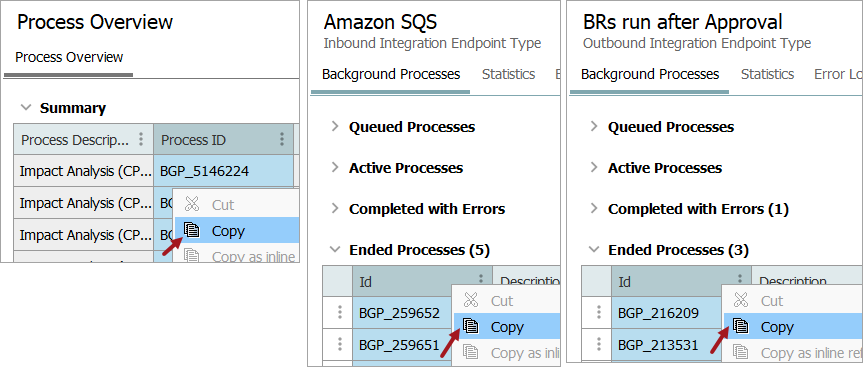Switch to Statistics tab in Amazon SQS panel
Viewport: 863px width, 367px height.
click(509, 74)
